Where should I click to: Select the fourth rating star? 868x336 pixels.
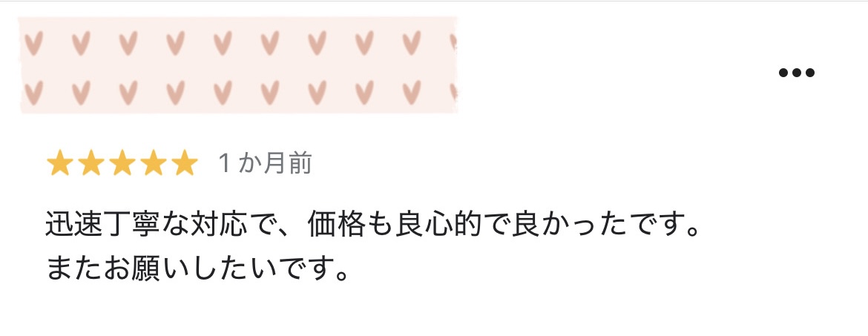(153, 163)
